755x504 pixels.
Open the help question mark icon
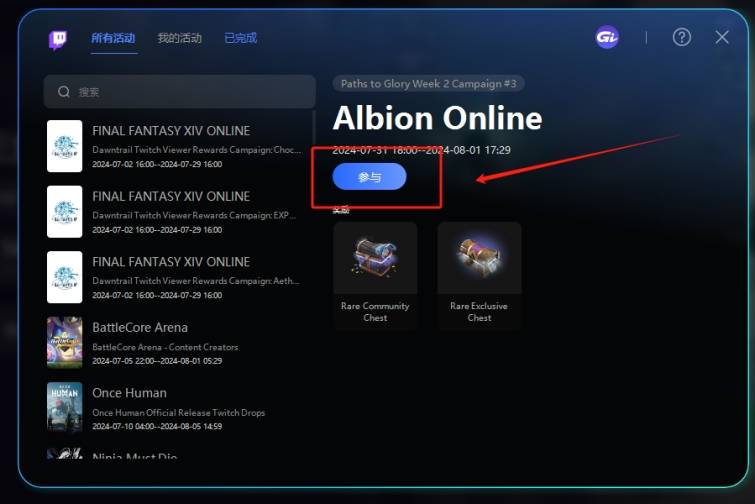681,37
